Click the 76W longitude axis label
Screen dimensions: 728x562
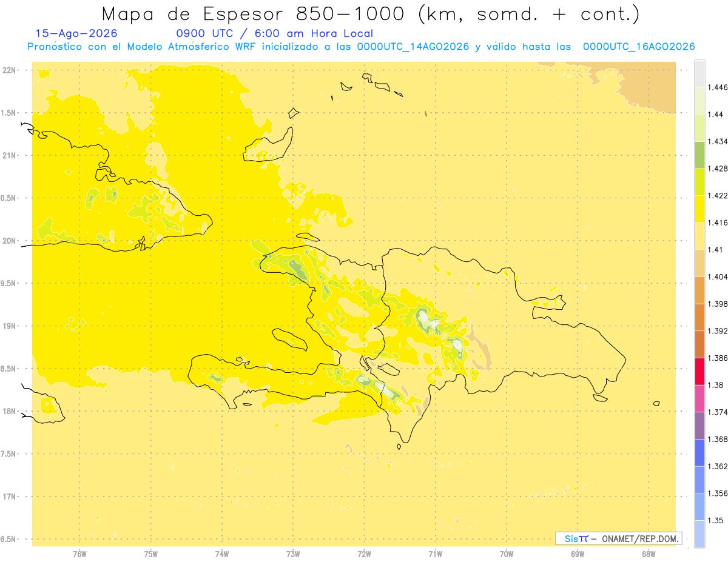point(79,554)
